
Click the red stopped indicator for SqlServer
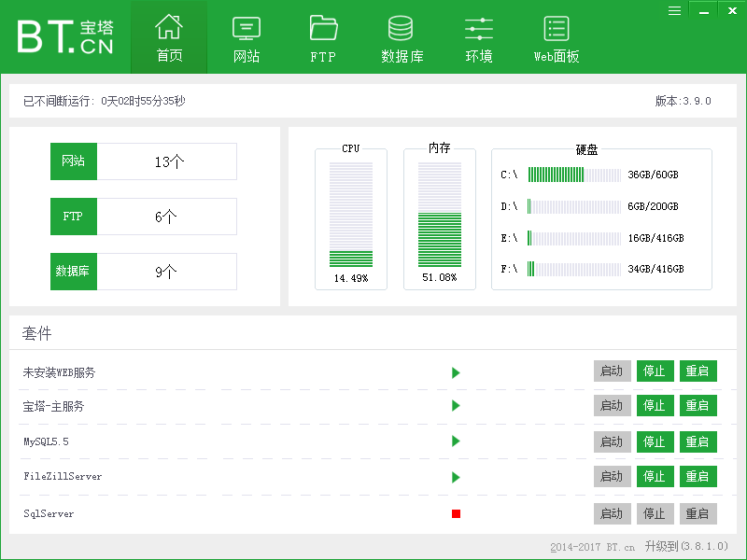456,513
